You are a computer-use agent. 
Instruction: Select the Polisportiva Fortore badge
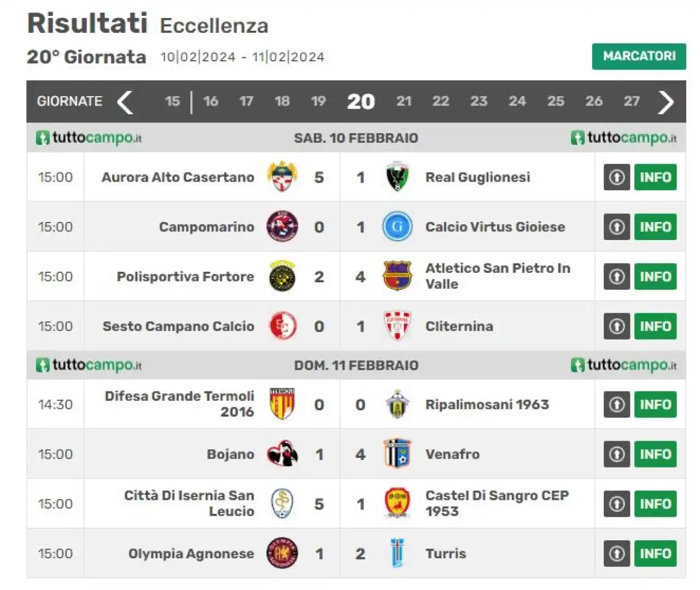[282, 276]
